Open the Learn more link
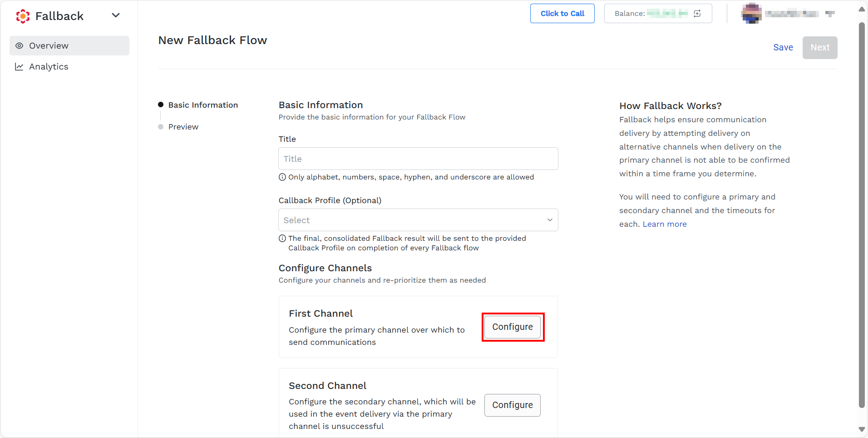 665,224
